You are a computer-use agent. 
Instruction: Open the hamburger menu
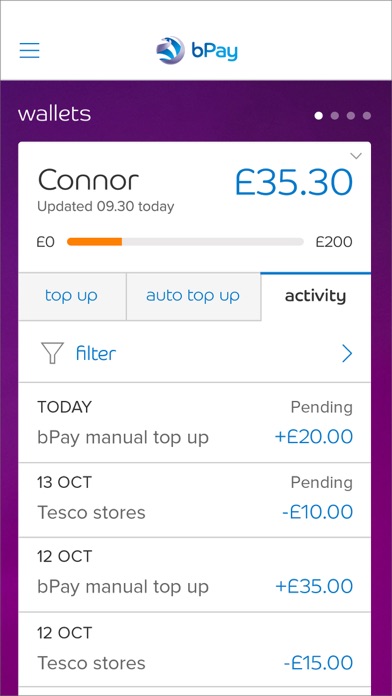click(x=29, y=51)
